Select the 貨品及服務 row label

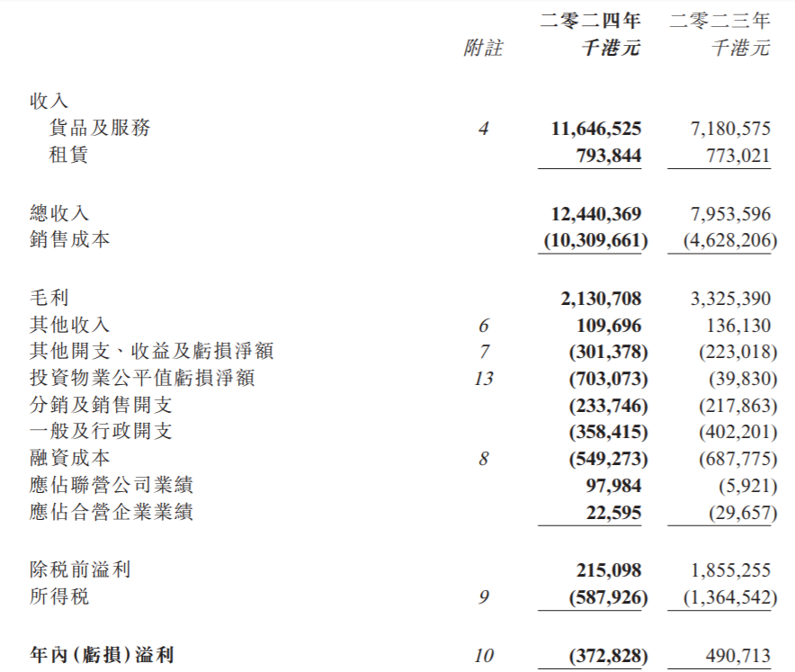pos(100,128)
